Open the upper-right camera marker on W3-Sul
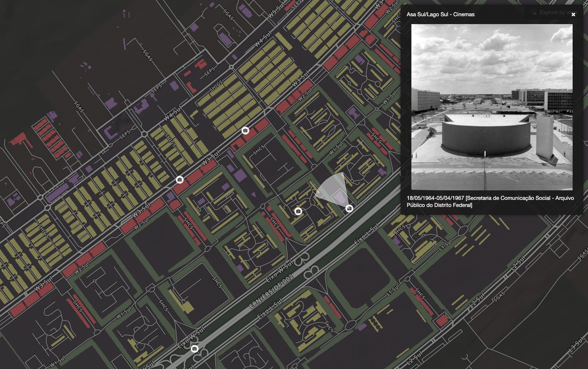Viewport: 588px width, 369px height. [x=245, y=131]
